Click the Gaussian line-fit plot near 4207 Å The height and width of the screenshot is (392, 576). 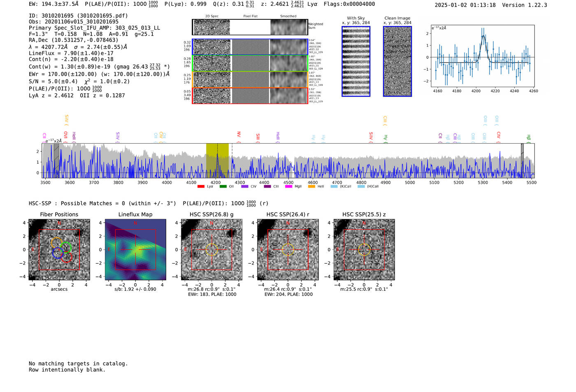tap(482, 56)
